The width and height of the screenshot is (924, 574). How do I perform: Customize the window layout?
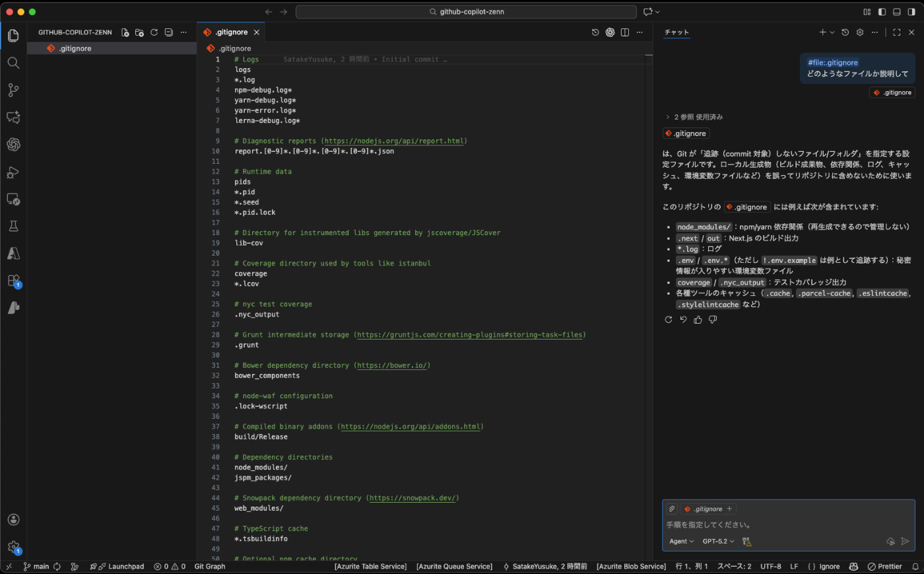coord(867,12)
